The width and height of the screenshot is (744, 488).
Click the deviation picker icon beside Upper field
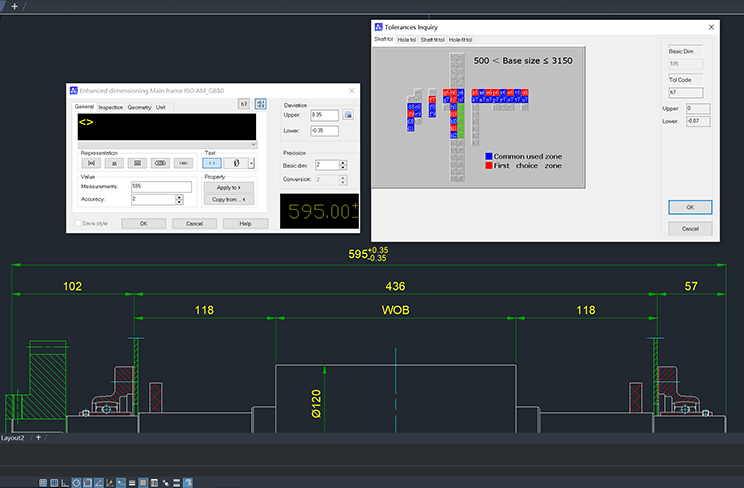(x=348, y=115)
